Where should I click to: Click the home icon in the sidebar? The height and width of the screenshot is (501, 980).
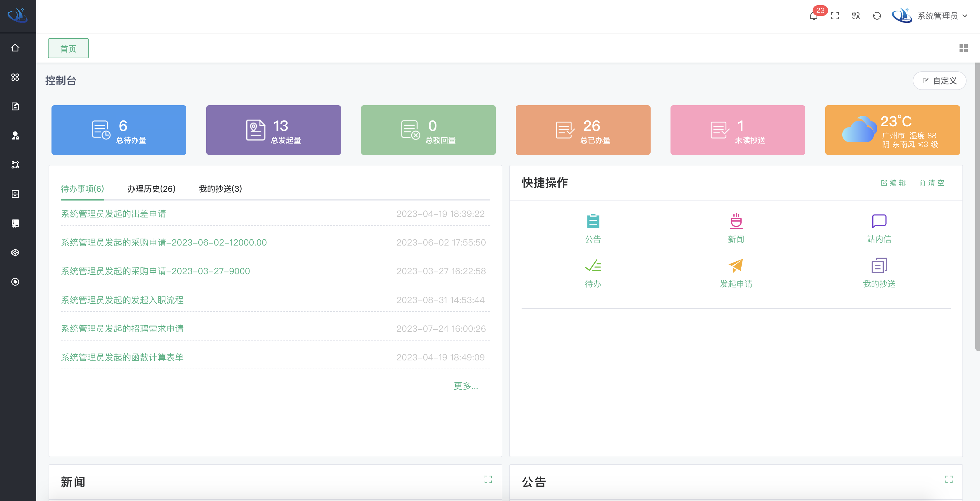pos(15,48)
